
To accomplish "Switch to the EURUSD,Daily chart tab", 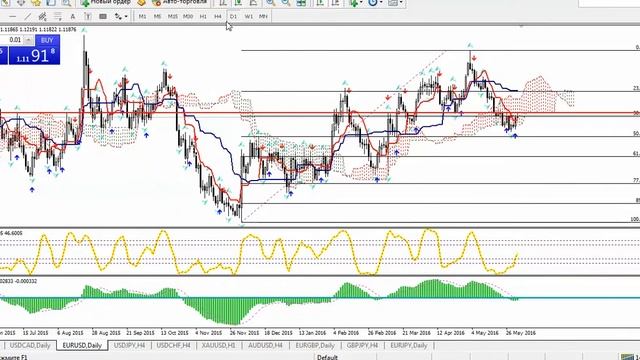I will coord(82,345).
